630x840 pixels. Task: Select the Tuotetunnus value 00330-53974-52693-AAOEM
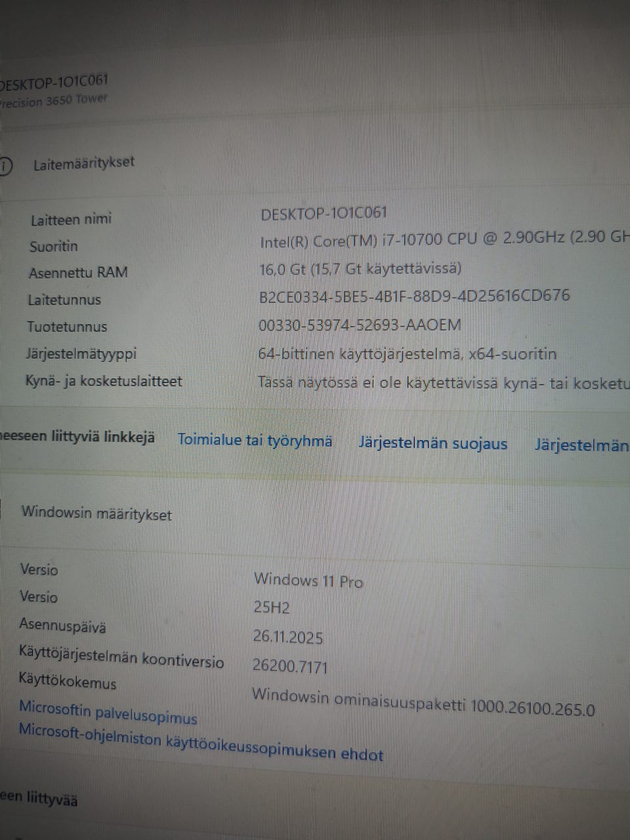point(360,325)
